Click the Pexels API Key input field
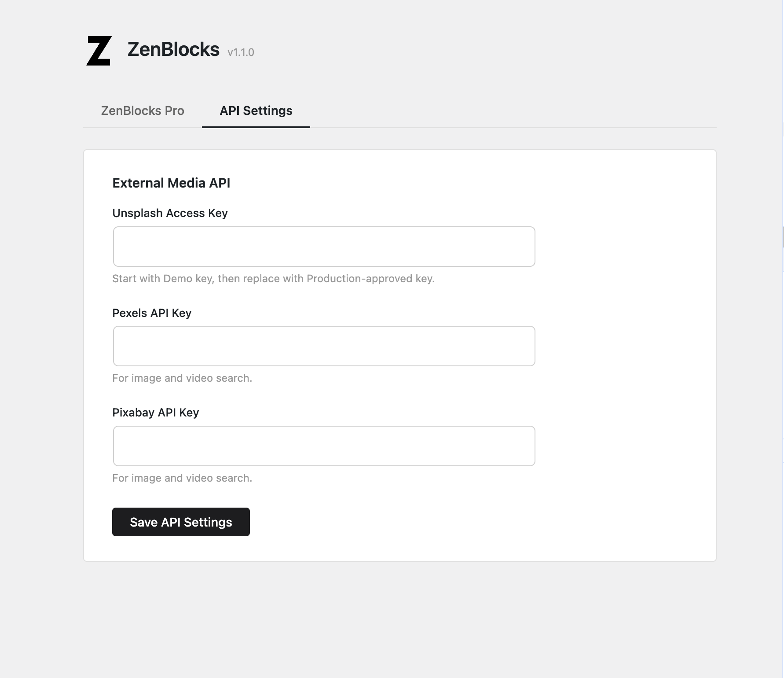The height and width of the screenshot is (678, 784). tap(324, 346)
